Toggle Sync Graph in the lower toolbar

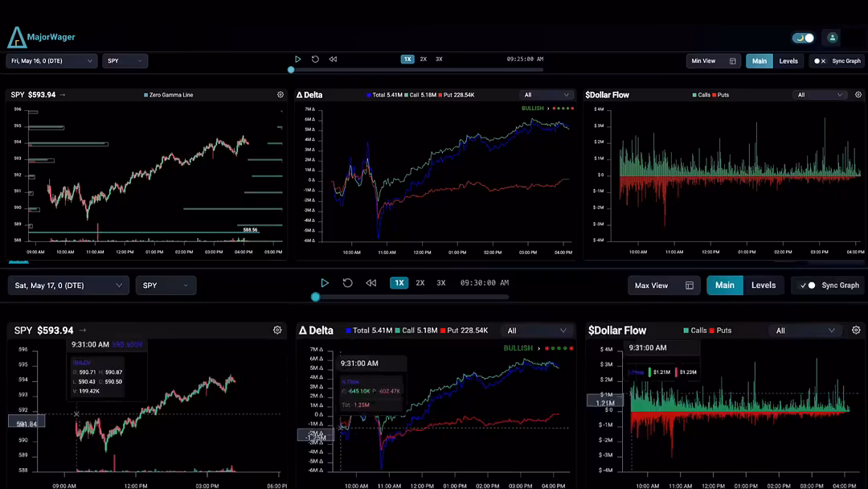point(808,286)
